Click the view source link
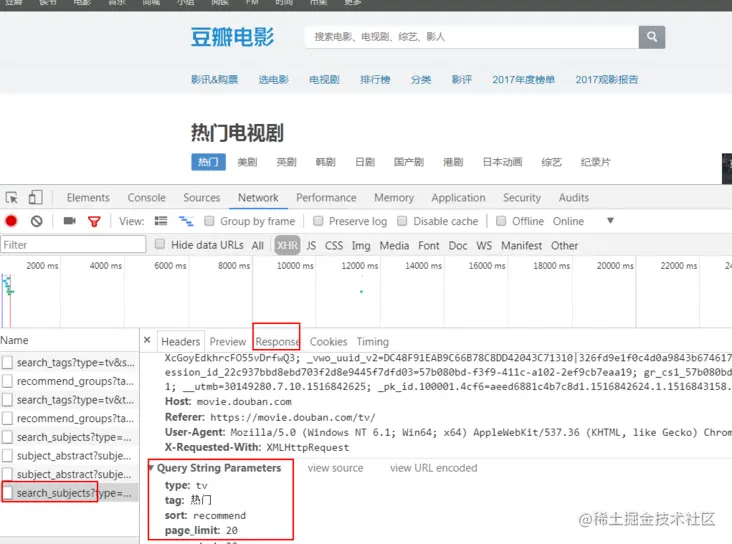The image size is (732, 544). click(x=335, y=468)
